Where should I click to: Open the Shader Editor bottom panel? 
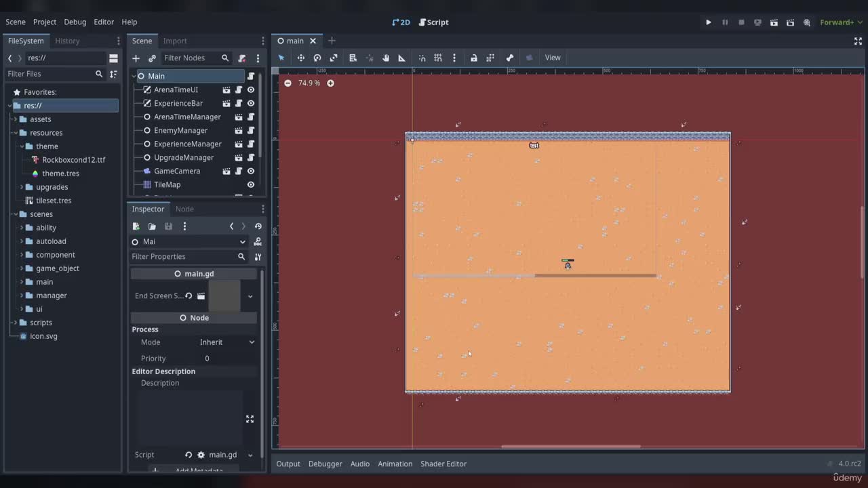(x=443, y=464)
